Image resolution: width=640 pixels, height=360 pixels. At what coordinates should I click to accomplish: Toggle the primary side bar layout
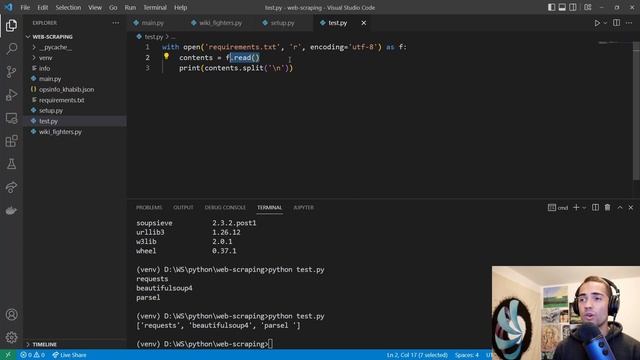551,7
